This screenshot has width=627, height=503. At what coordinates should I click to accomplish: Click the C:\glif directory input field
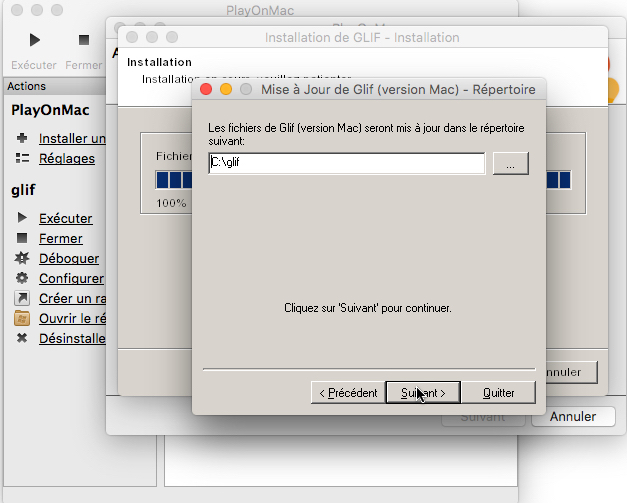tap(346, 164)
